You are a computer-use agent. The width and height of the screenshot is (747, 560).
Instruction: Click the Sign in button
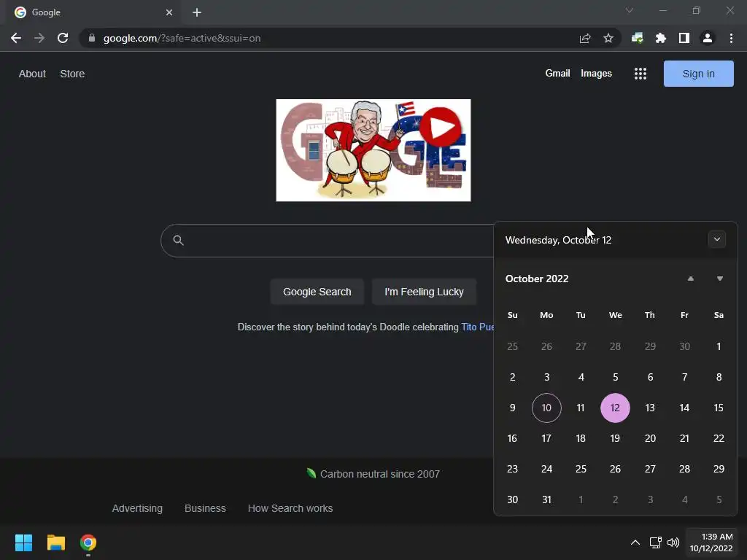(698, 74)
